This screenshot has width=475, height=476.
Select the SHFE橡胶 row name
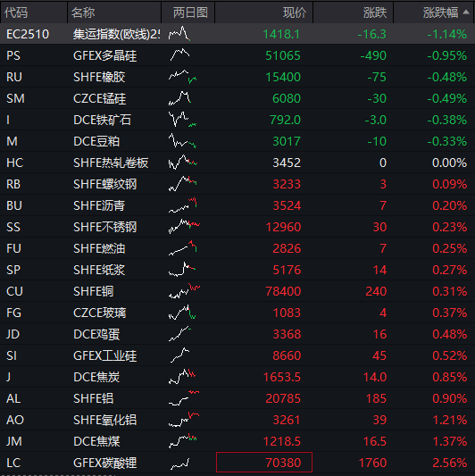99,77
